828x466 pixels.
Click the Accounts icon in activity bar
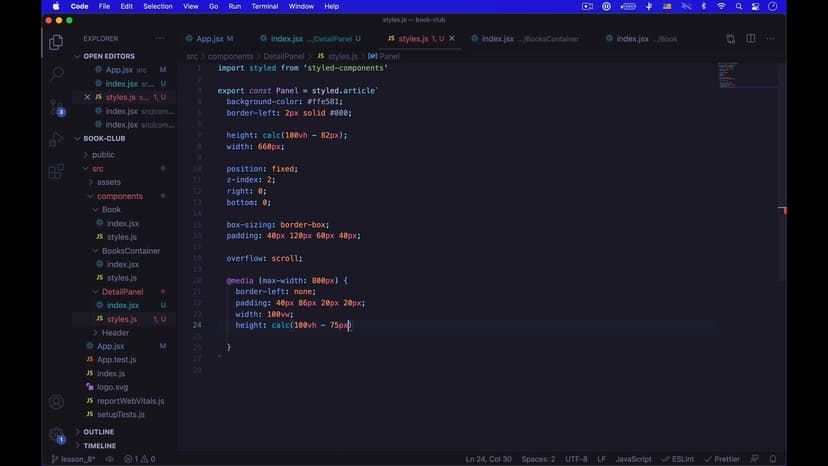[56, 402]
